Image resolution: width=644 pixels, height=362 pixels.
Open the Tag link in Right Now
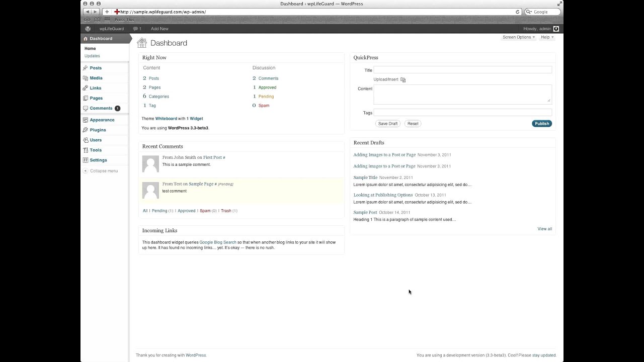pyautogui.click(x=152, y=106)
